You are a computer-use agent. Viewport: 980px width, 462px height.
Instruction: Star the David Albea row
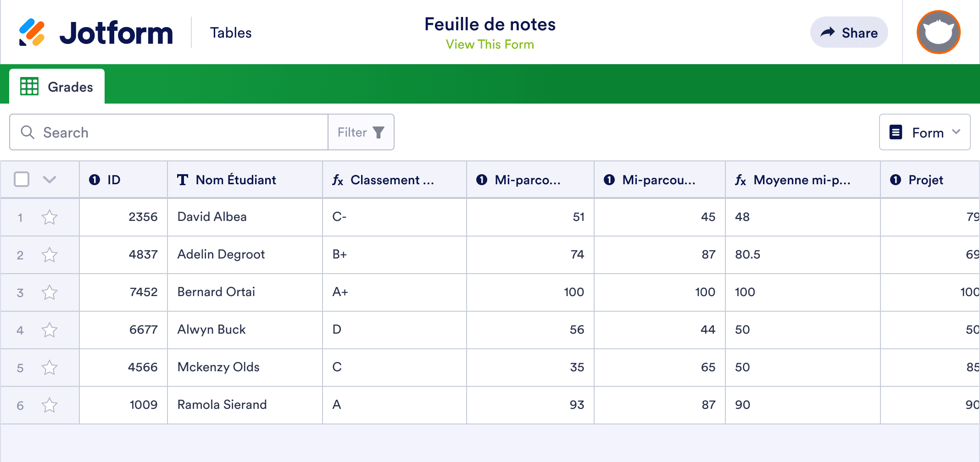pyautogui.click(x=50, y=217)
